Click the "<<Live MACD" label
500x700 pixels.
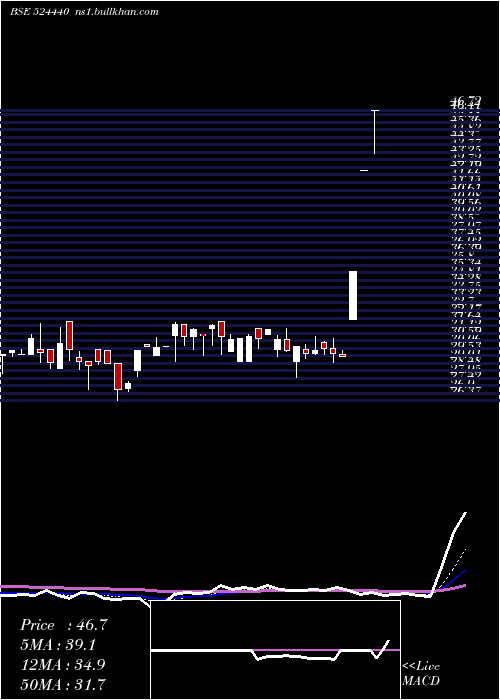421,674
